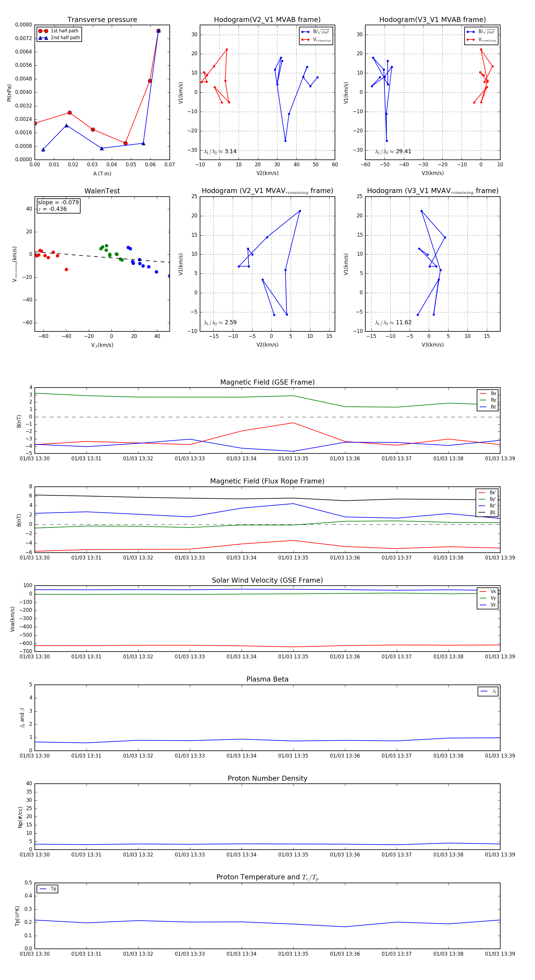The image size is (535, 980).
Task: Click the "Hodogram(V3_V1 MVAB frame)" title
Action: [432, 20]
